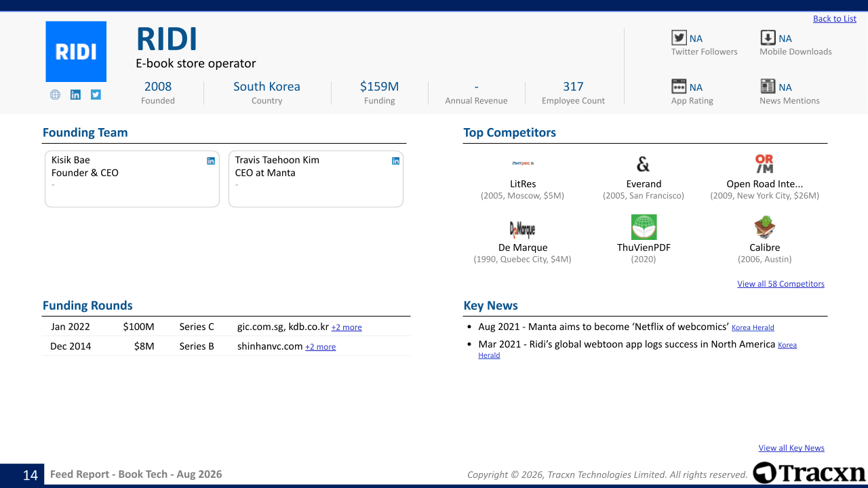Click the Back to List link
The image size is (868, 488).
coord(835,18)
